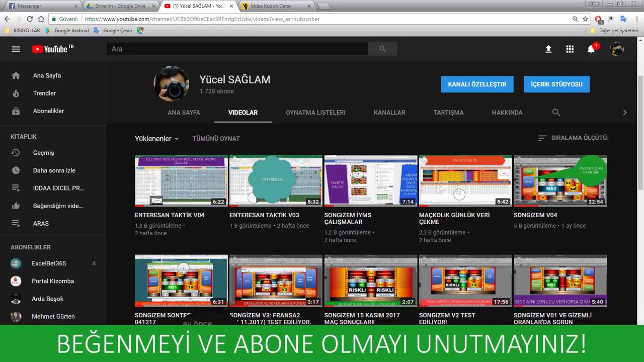Open the notifications bell

pyautogui.click(x=591, y=49)
